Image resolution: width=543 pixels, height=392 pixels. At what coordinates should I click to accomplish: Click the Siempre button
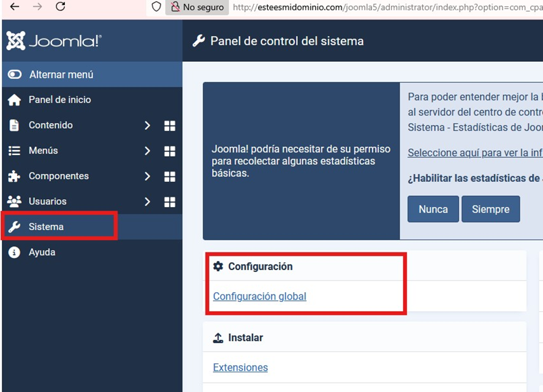[491, 209]
